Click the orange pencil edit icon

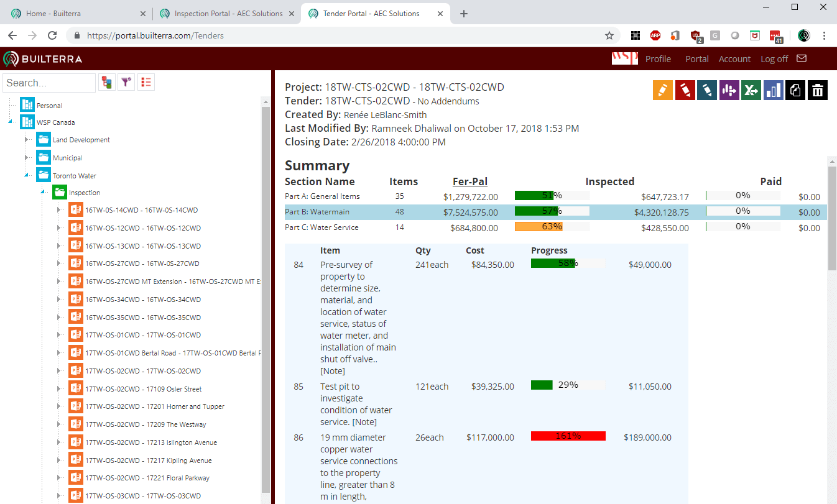(663, 90)
